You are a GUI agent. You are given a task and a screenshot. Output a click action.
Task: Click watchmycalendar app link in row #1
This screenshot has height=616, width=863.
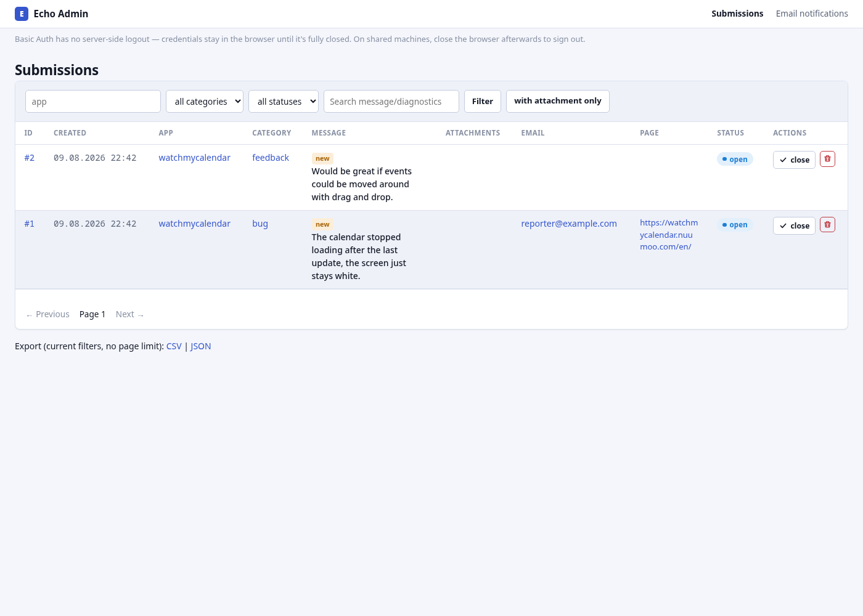tap(194, 224)
